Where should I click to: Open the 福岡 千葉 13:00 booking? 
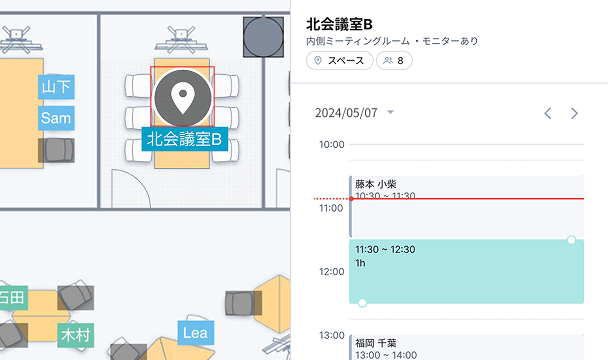(466, 348)
